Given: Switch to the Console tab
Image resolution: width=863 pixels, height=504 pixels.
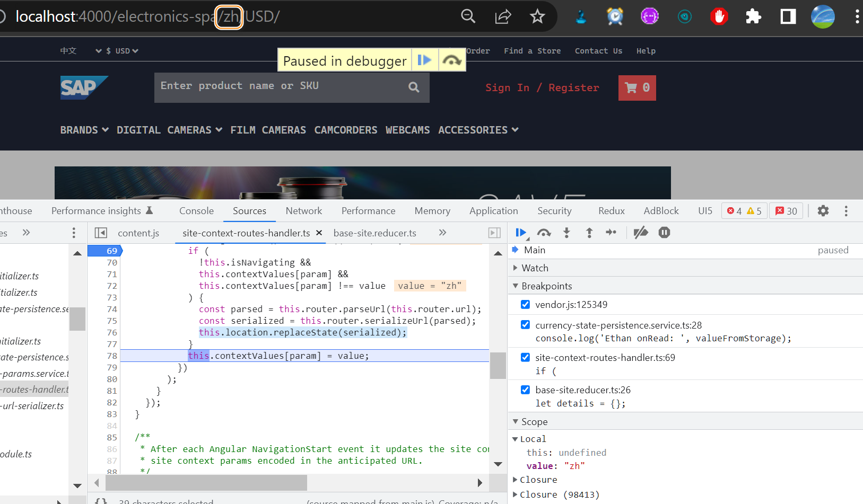Looking at the screenshot, I should pyautogui.click(x=196, y=211).
